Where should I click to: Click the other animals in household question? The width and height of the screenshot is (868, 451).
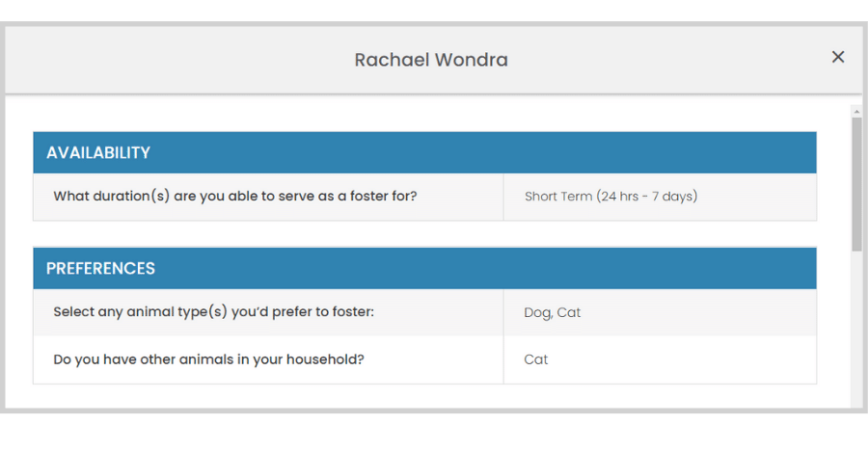pyautogui.click(x=208, y=359)
